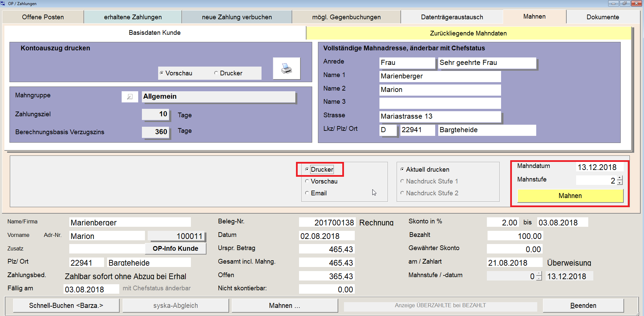Image resolution: width=644 pixels, height=316 pixels.
Task: Decrease Mahnstufe with the down spinner
Action: click(x=620, y=183)
